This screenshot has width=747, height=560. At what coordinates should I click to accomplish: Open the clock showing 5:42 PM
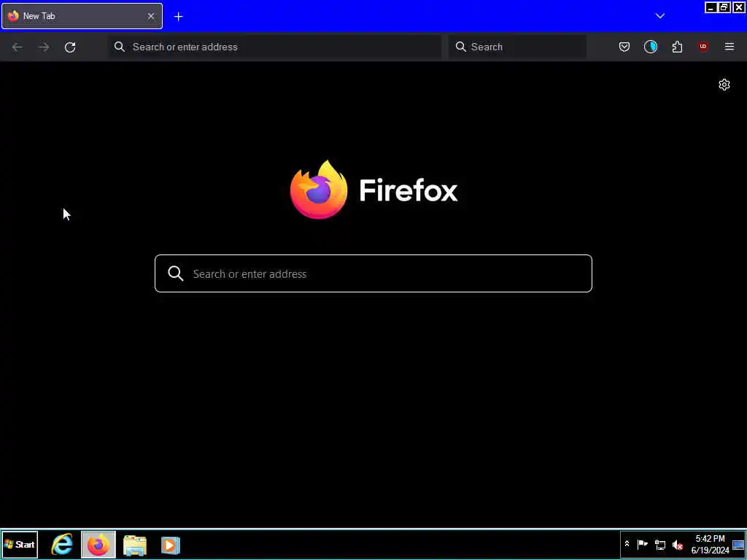tap(710, 544)
